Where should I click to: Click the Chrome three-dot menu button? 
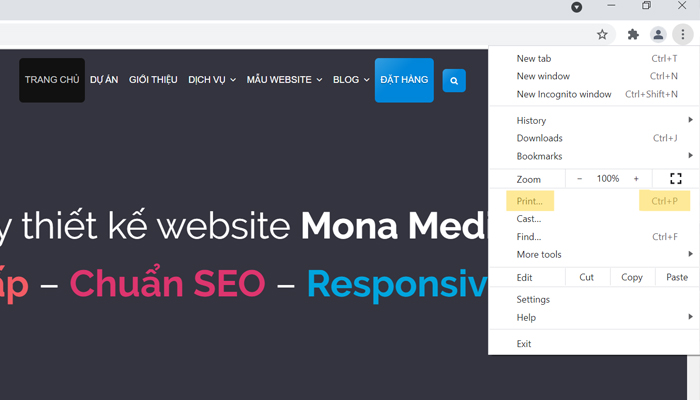(683, 34)
